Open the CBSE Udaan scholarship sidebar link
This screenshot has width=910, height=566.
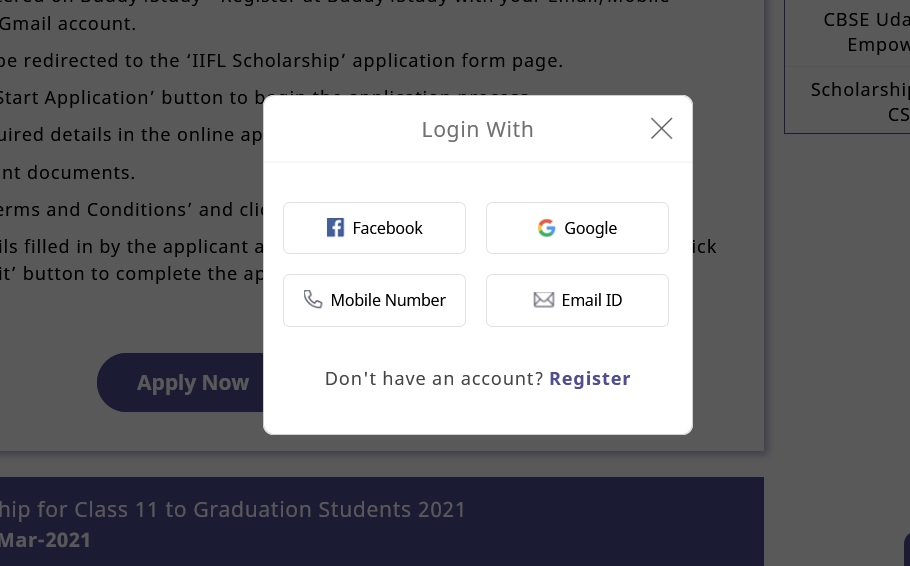pyautogui.click(x=860, y=32)
